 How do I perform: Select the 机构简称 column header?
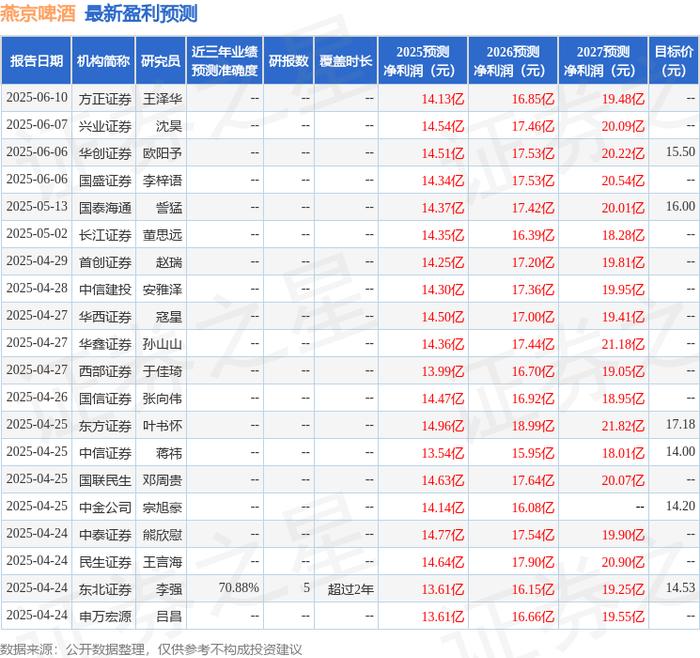pyautogui.click(x=103, y=61)
